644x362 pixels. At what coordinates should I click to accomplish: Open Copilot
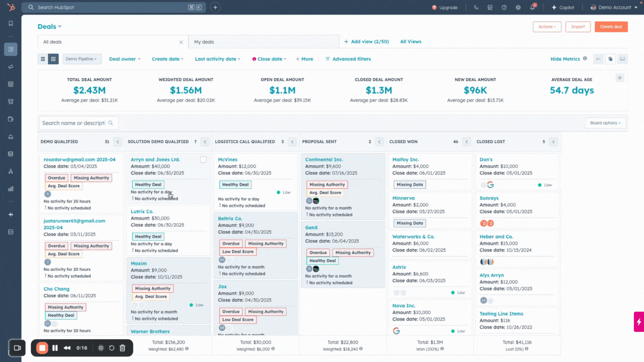tap(563, 7)
